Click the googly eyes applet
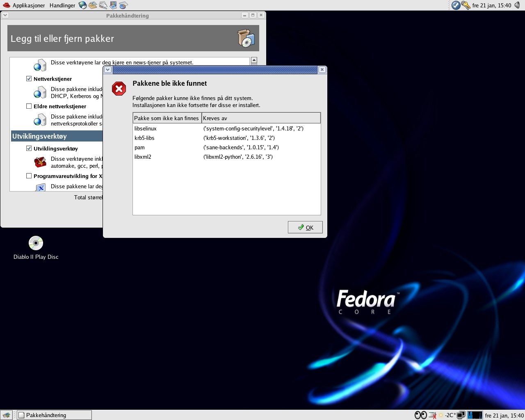 [421, 415]
